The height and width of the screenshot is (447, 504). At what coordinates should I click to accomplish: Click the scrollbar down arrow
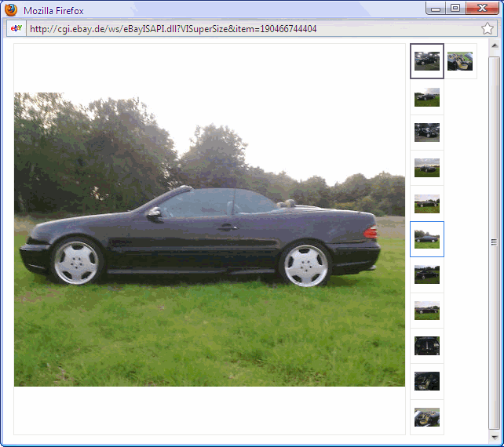[x=495, y=437]
